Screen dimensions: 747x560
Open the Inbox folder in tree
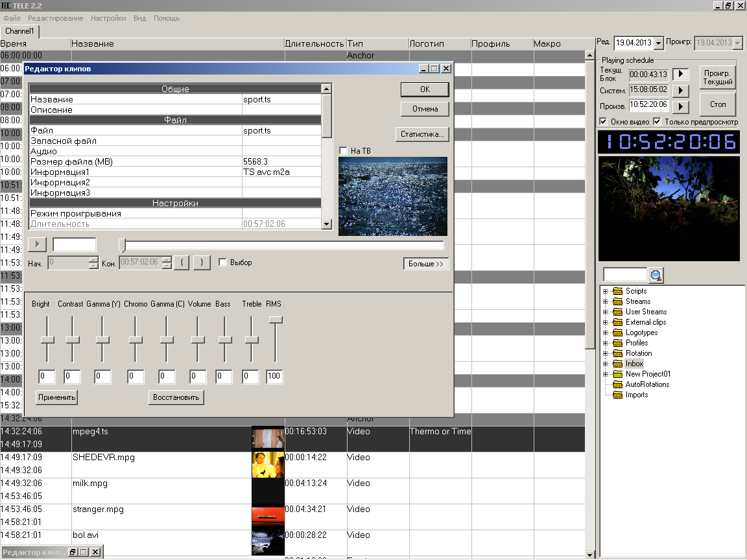tap(634, 364)
